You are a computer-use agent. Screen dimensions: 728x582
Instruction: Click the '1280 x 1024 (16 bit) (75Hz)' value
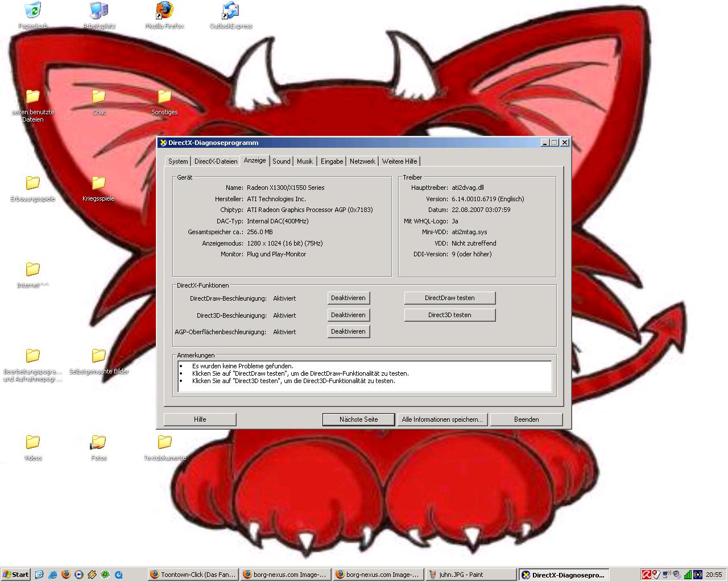point(284,243)
